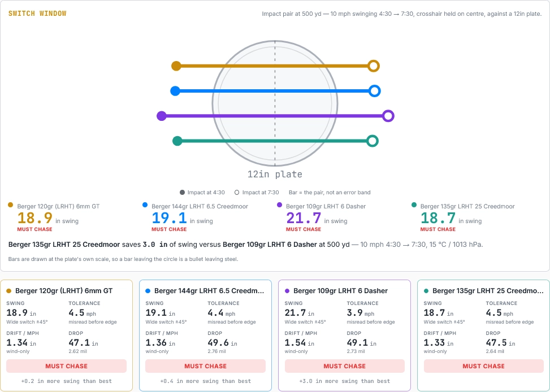Click the hollow 7:30 impact circle on the purple bar
The image size is (550, 392).
[x=388, y=116]
